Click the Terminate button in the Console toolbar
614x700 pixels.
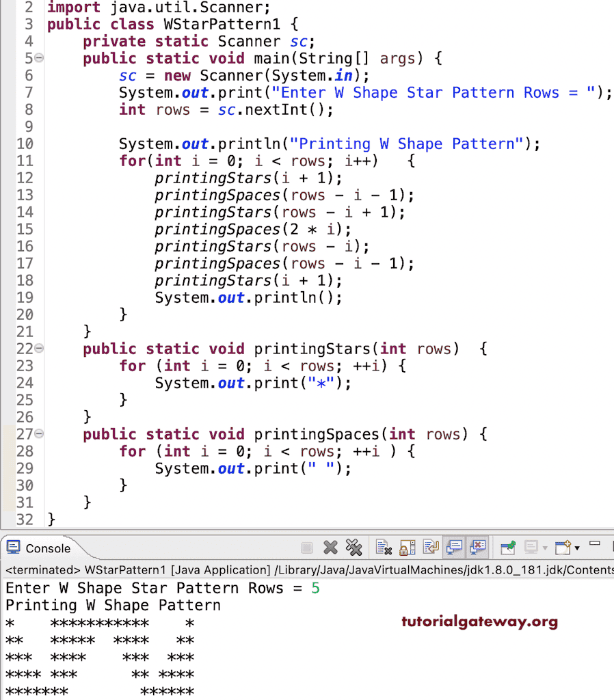307,547
